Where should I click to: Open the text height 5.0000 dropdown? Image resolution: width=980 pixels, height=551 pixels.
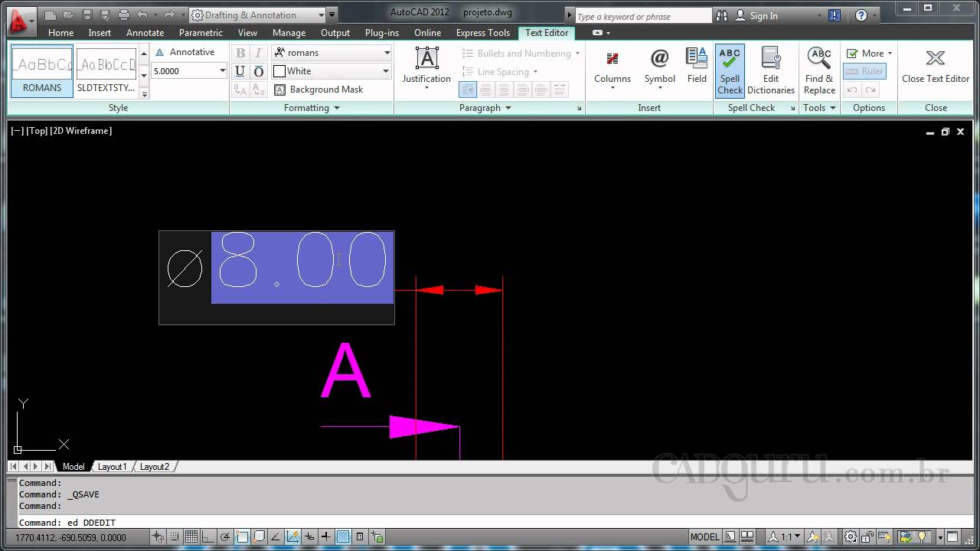222,70
